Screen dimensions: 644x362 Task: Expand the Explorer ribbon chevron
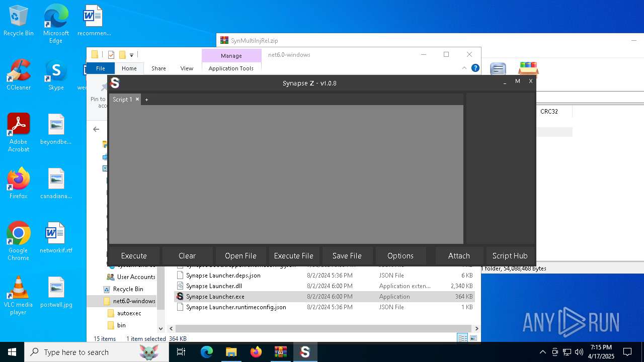[x=465, y=68]
